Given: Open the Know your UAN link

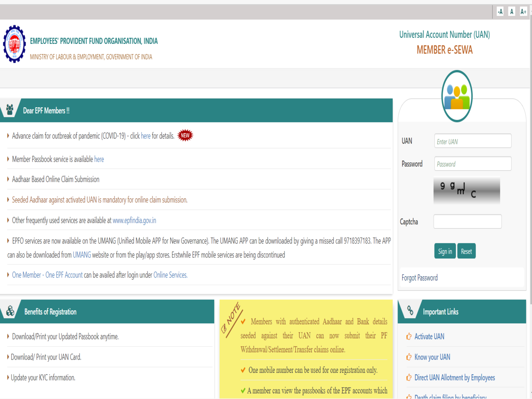Looking at the screenshot, I should click(432, 357).
